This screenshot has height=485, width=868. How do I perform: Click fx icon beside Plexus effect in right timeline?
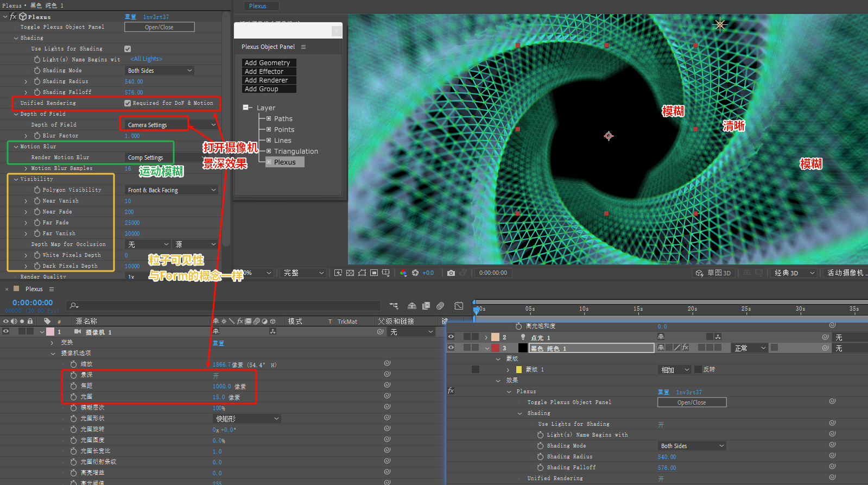[x=451, y=390]
